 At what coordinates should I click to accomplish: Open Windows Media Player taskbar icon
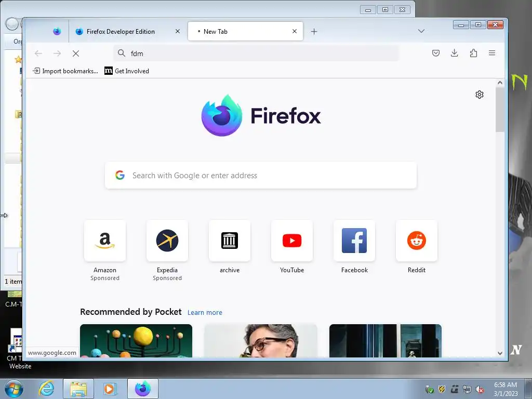coord(110,389)
